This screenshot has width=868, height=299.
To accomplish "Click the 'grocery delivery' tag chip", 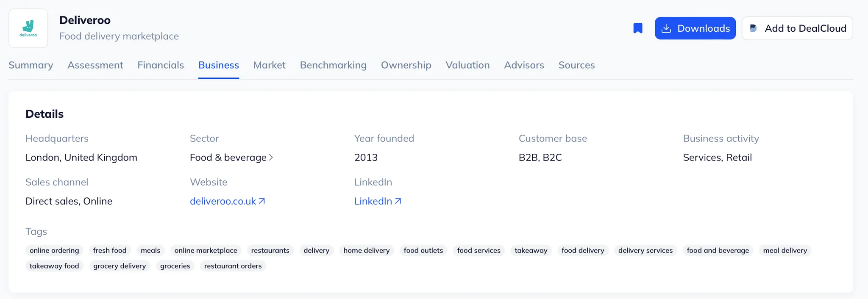I will click(120, 266).
